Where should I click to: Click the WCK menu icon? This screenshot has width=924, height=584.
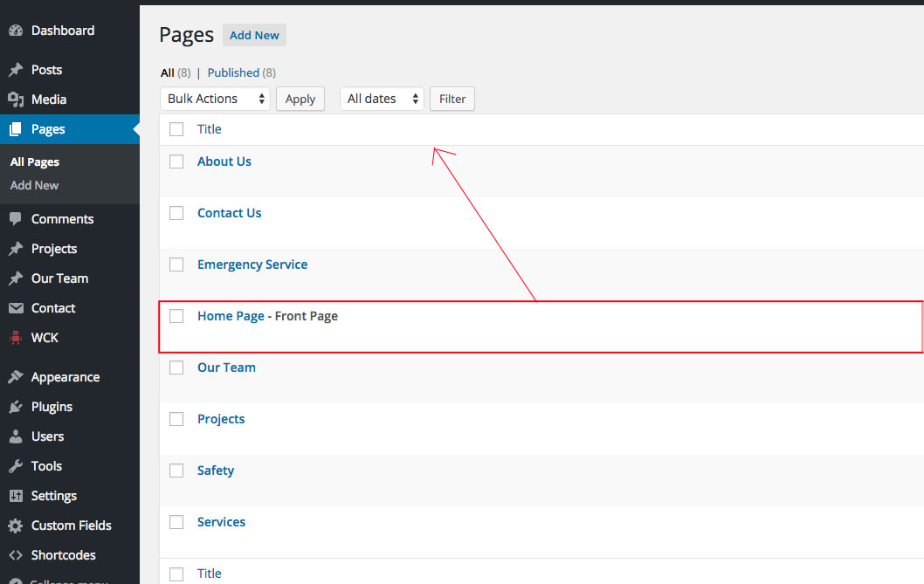pyautogui.click(x=17, y=338)
